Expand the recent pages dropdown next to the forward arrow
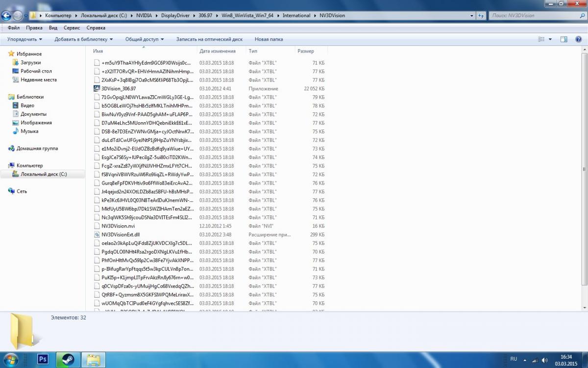This screenshot has height=368, width=588. tap(25, 16)
